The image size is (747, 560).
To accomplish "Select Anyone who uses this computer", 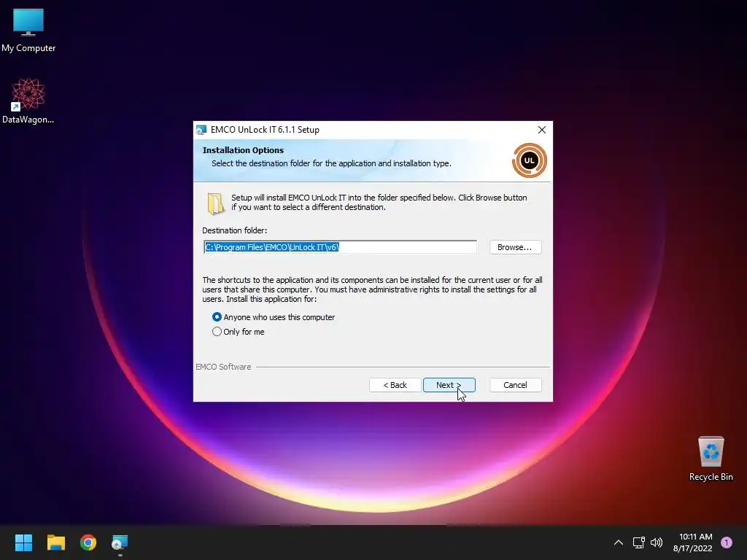I will pos(274,317).
